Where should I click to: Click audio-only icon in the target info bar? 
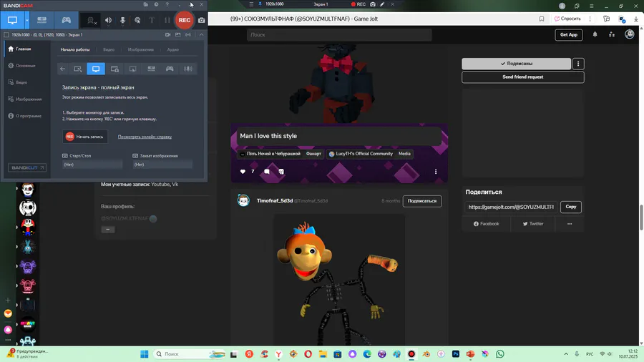coord(188,35)
